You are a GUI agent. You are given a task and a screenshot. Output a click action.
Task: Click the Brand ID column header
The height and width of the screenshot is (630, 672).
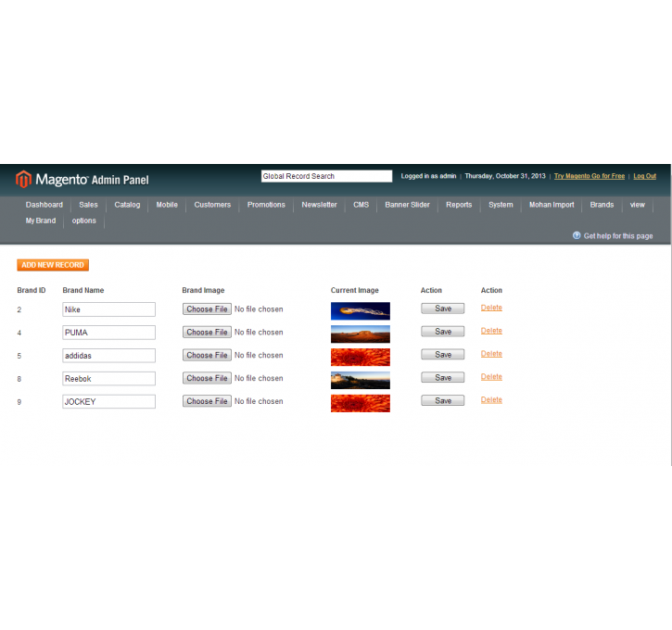32,290
